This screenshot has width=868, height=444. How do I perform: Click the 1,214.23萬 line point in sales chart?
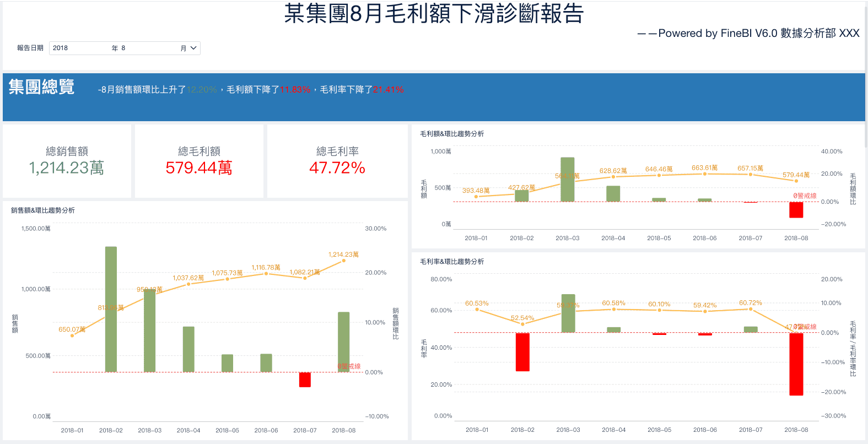(x=344, y=261)
